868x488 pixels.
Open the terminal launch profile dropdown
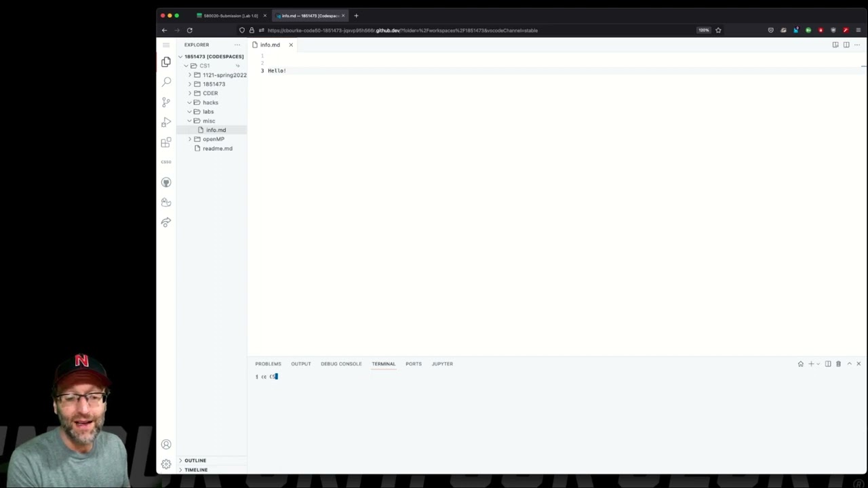818,364
